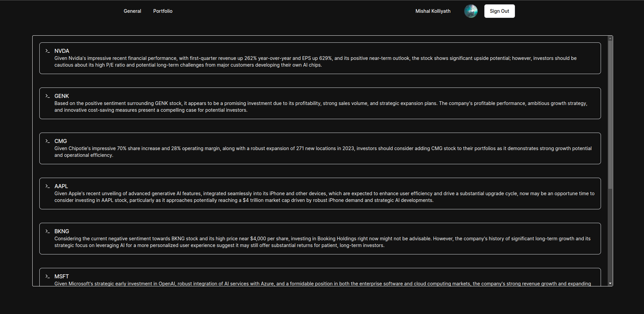Sign out of the account
Screen dimensions: 644x314
point(499,11)
